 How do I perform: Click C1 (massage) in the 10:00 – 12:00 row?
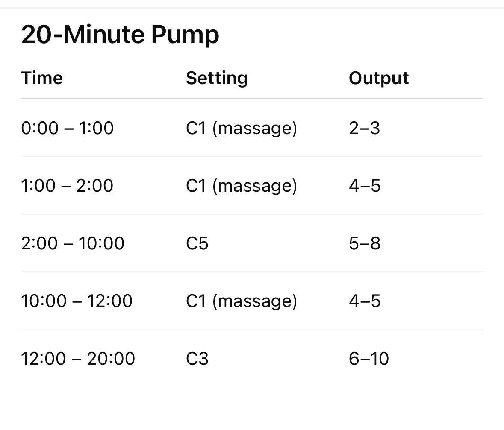(x=241, y=301)
